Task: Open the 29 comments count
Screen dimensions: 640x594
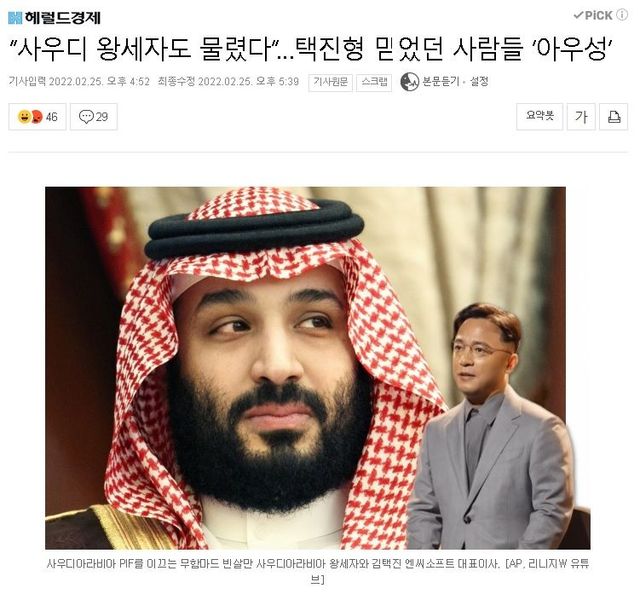Action: click(x=102, y=117)
